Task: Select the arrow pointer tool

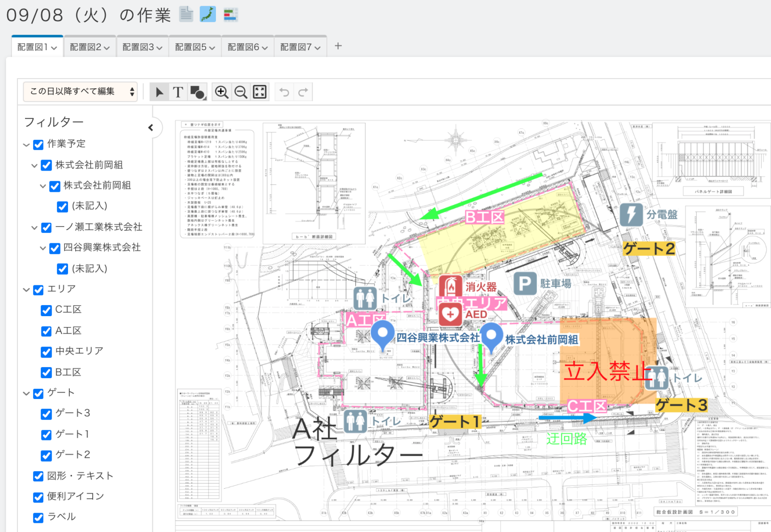Action: [160, 92]
